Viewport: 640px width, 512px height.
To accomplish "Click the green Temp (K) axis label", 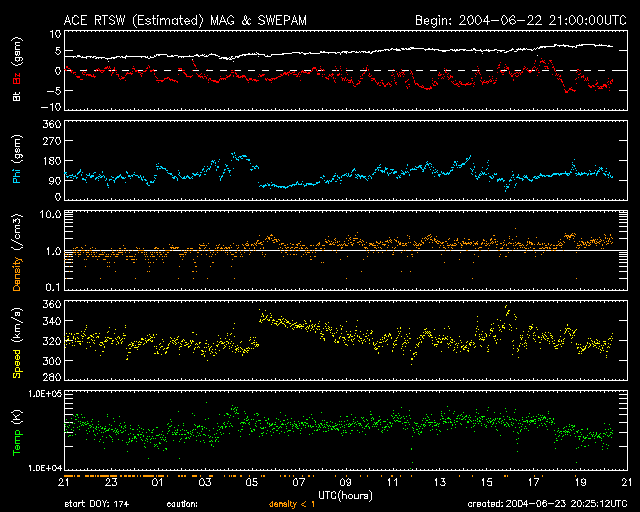I will tap(16, 432).
